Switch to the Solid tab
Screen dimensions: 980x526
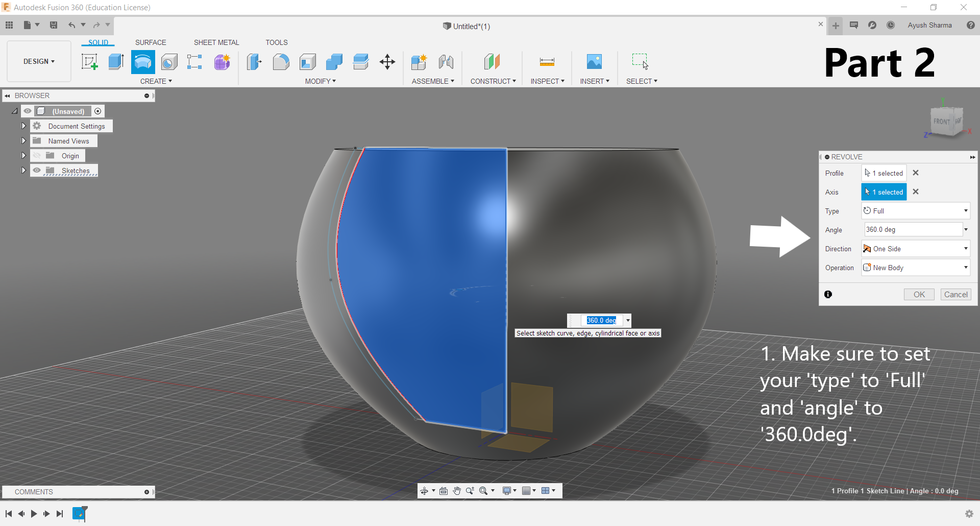click(x=99, y=42)
